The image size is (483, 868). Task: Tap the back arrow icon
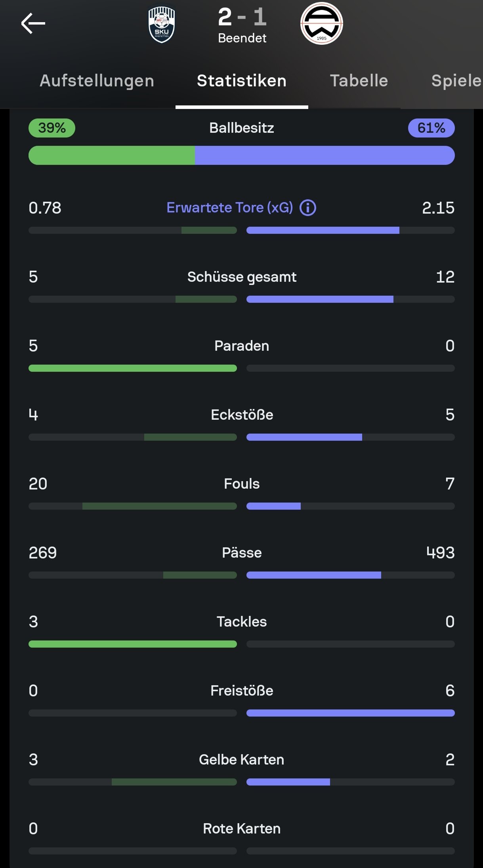[x=33, y=23]
